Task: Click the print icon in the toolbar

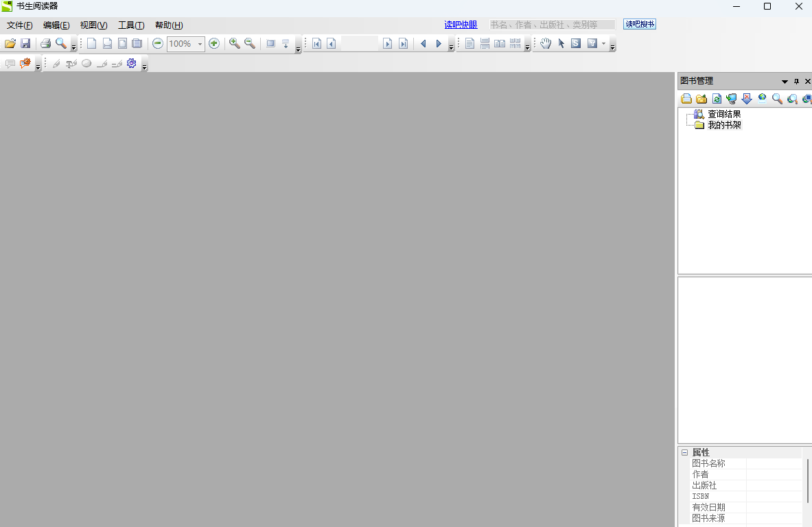Action: pos(45,43)
